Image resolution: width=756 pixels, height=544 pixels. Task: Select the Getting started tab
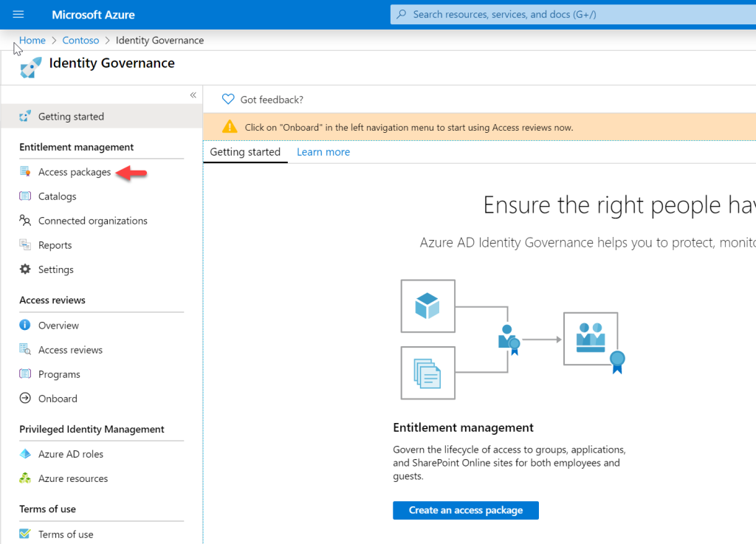(244, 151)
